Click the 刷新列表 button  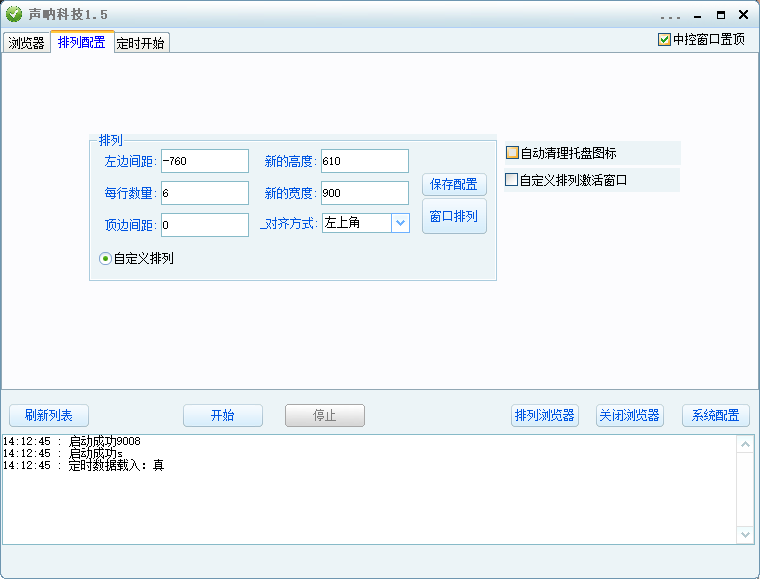(49, 415)
